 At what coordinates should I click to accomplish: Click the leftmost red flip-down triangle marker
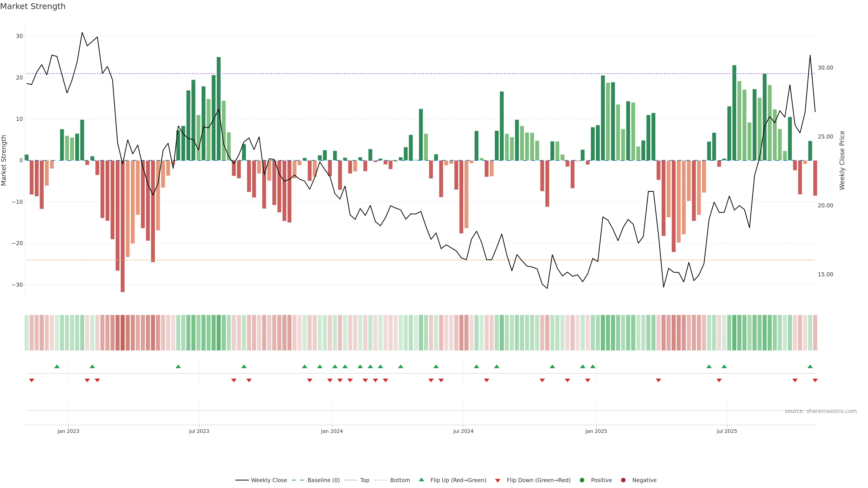(32, 380)
